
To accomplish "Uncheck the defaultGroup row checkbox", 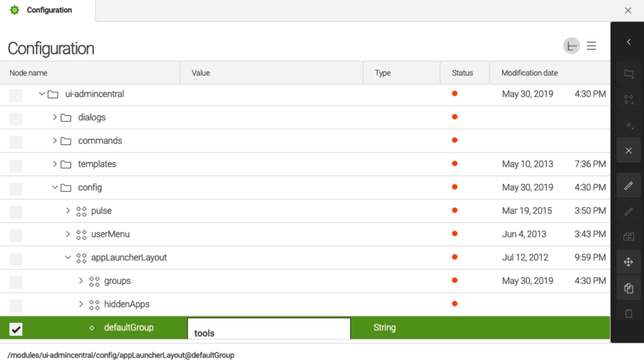I will pyautogui.click(x=16, y=329).
